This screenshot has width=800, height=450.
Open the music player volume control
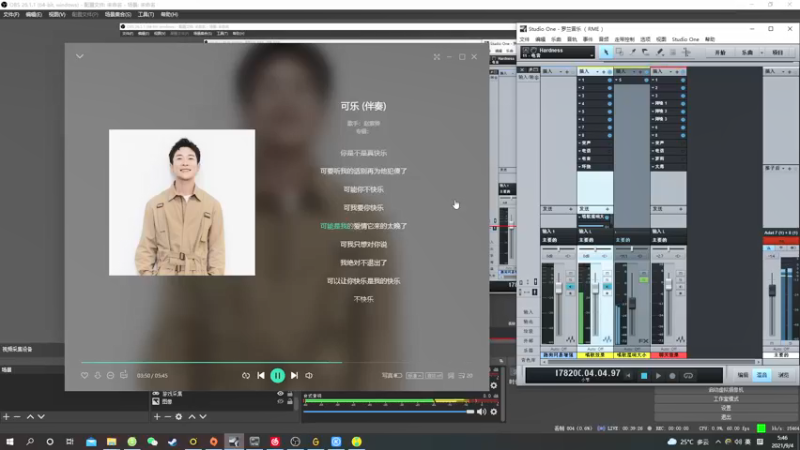coord(309,376)
